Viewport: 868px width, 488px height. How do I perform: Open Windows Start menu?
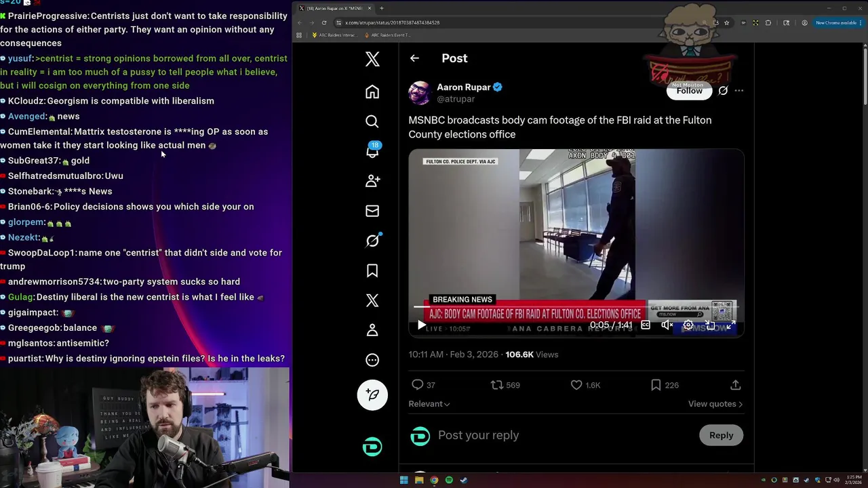403,480
